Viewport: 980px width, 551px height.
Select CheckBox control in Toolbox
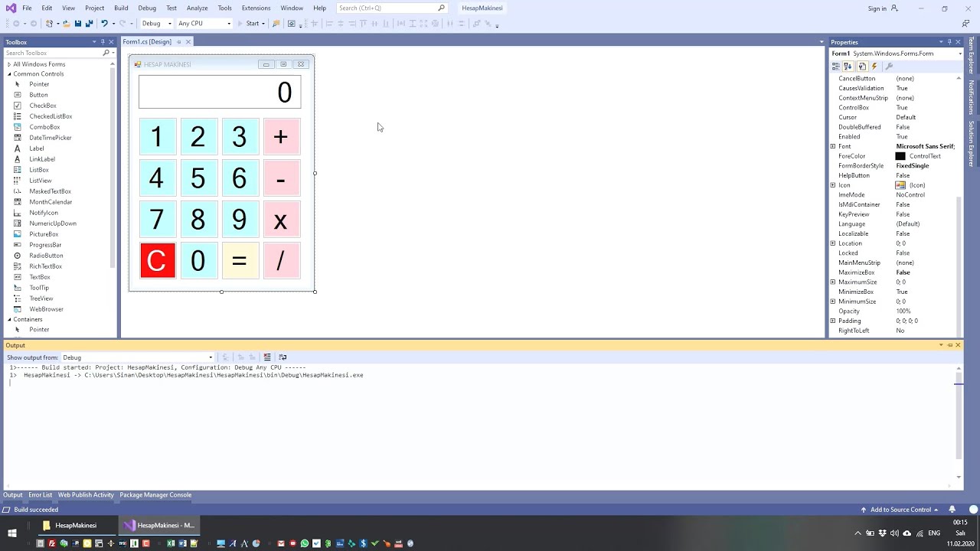click(x=43, y=106)
